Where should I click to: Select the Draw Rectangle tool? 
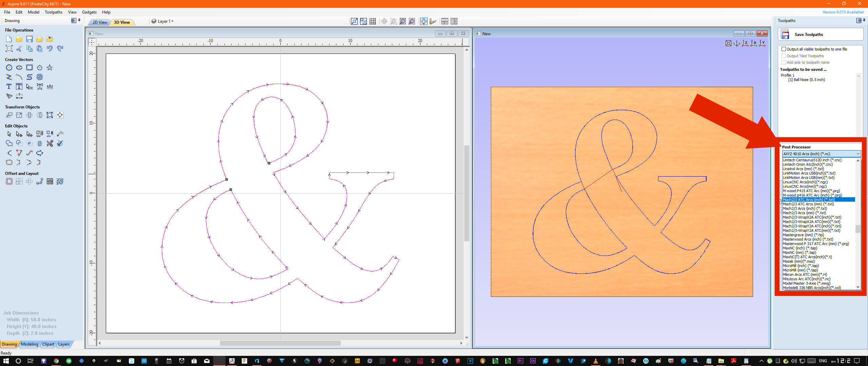(x=29, y=67)
